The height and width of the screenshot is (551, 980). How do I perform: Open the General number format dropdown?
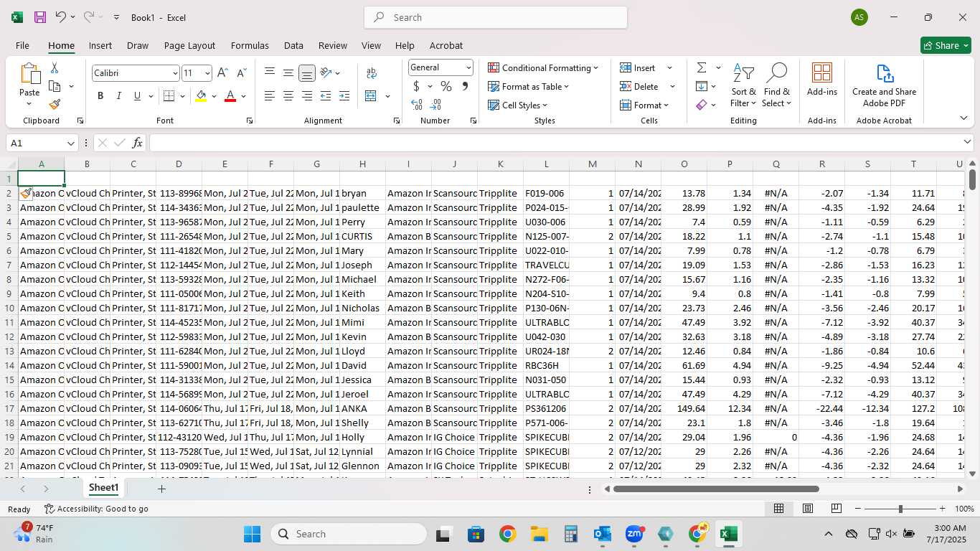tap(468, 67)
